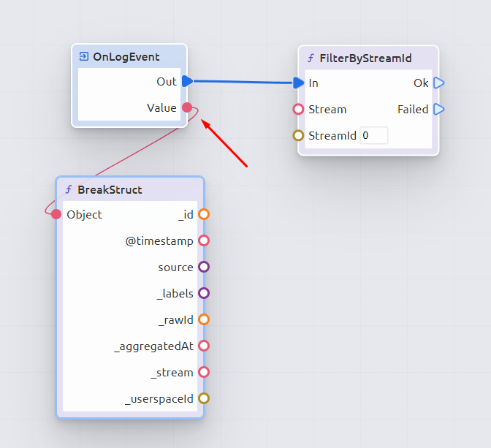The width and height of the screenshot is (491, 448).
Task: Click the Failed output pin
Action: coord(438,109)
